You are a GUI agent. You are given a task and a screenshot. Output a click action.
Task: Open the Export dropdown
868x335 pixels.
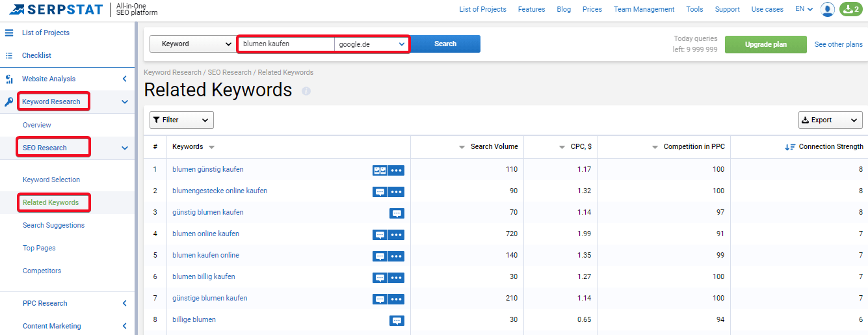pos(830,120)
